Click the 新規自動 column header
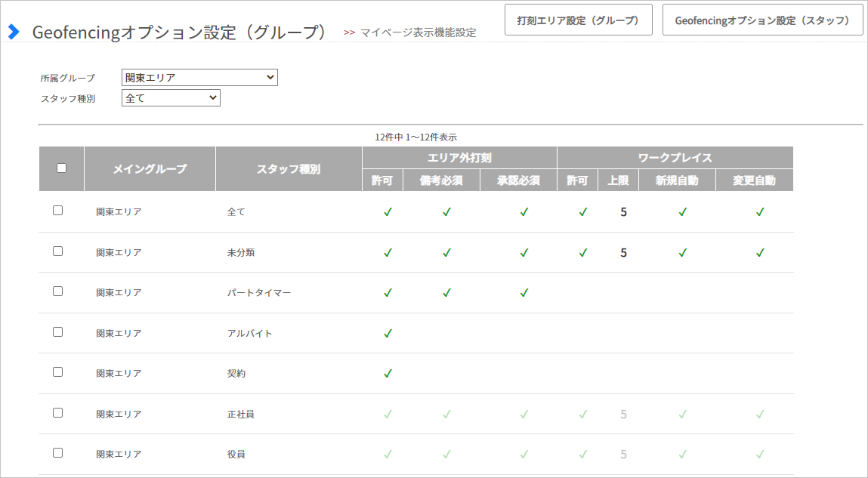 point(677,180)
